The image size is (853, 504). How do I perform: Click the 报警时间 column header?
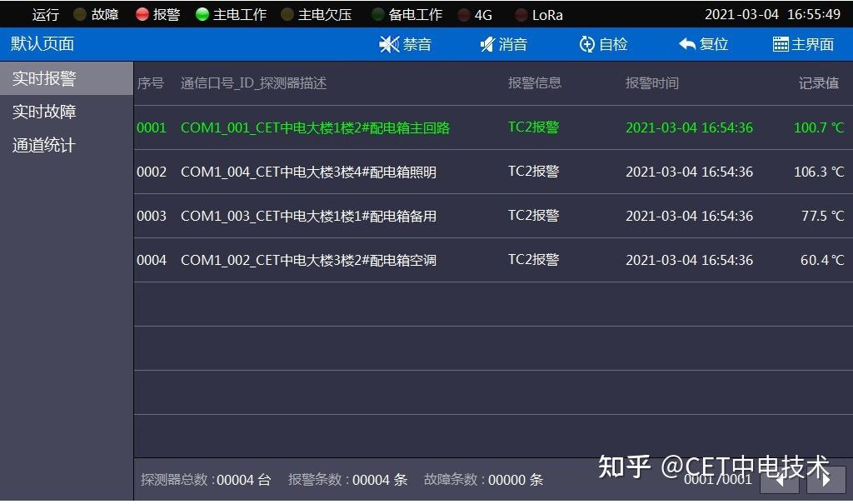tap(652, 83)
